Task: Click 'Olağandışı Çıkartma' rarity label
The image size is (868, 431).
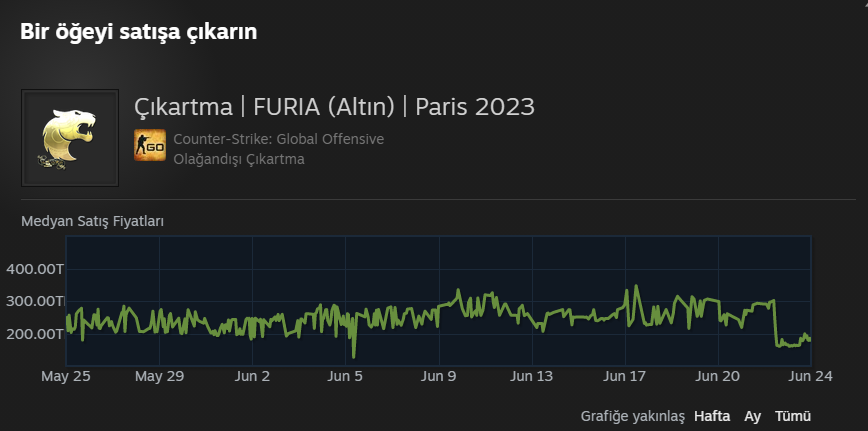Action: tap(239, 159)
